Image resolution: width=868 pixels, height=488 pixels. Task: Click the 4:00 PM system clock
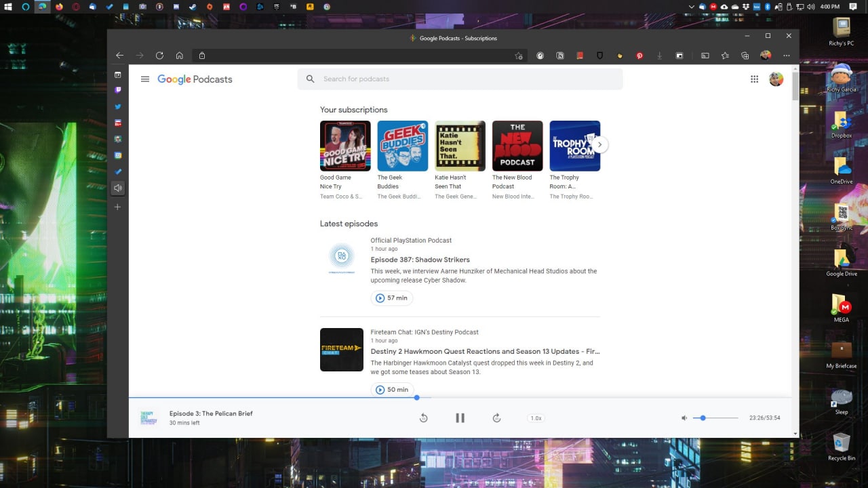829,7
